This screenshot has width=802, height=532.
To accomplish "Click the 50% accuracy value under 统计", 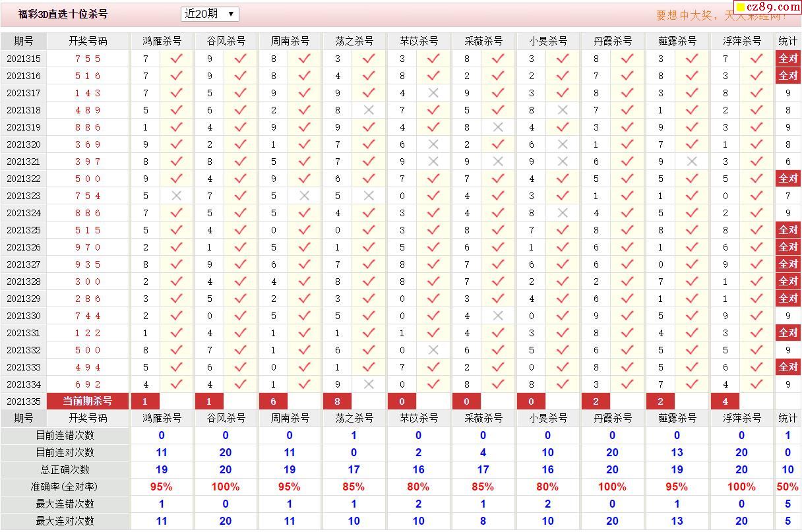I will [787, 487].
